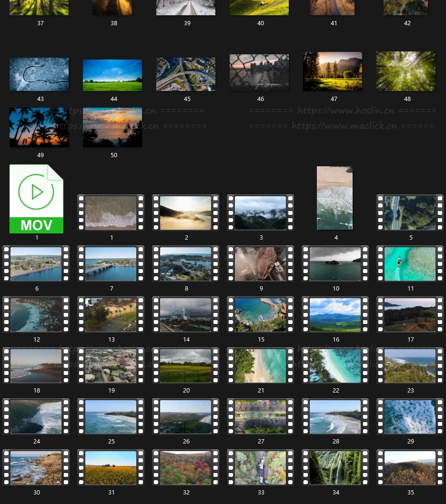Select video 34 waterfall in green canyon
The image size is (446, 504).
335,467
